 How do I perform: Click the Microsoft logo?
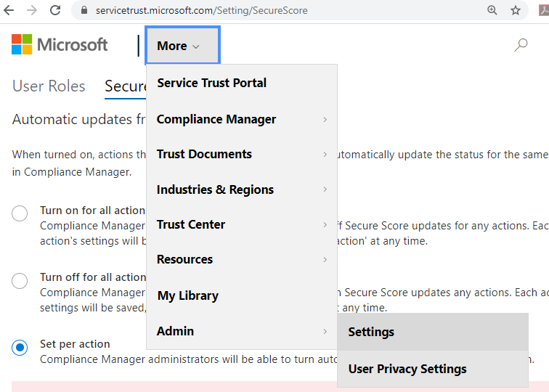tap(60, 45)
